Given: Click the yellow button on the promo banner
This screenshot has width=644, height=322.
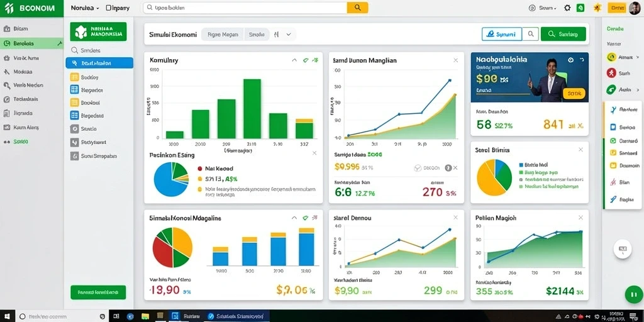Looking at the screenshot, I should click(x=574, y=94).
